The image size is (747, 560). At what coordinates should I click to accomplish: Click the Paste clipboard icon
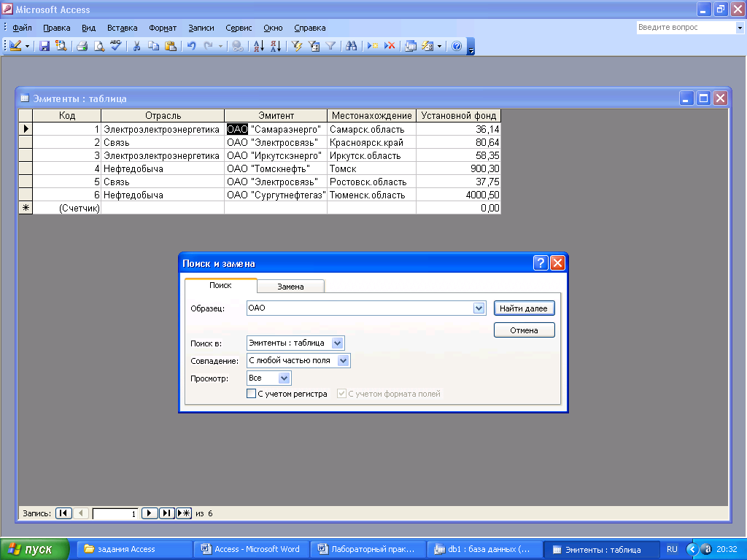coord(170,46)
